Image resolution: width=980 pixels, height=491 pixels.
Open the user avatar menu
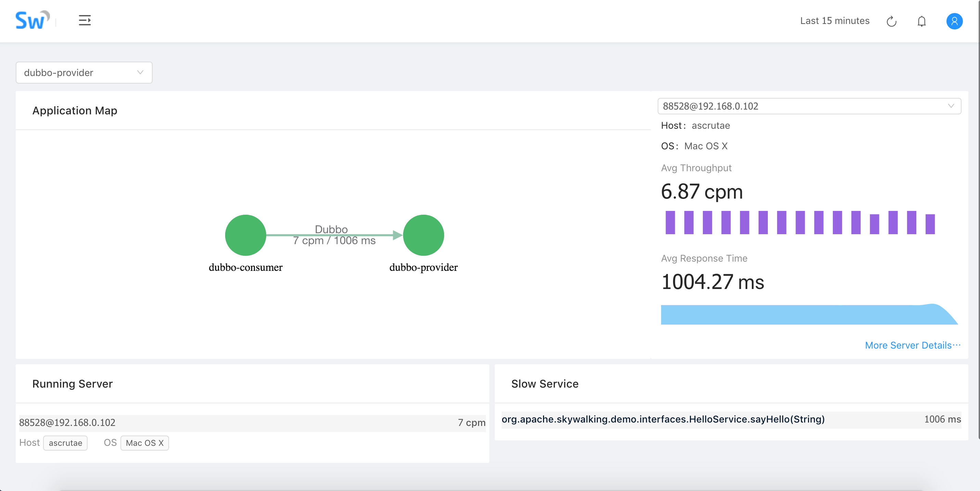click(954, 21)
